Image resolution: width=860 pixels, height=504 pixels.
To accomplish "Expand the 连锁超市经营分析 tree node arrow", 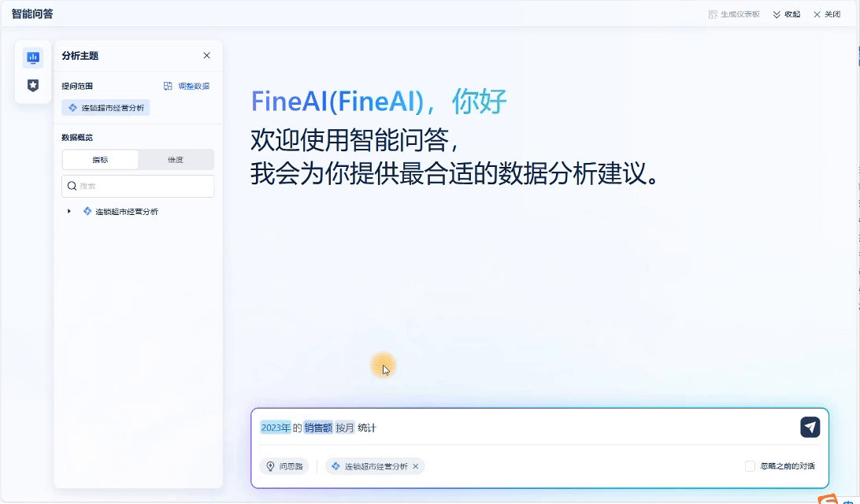I will (x=69, y=211).
